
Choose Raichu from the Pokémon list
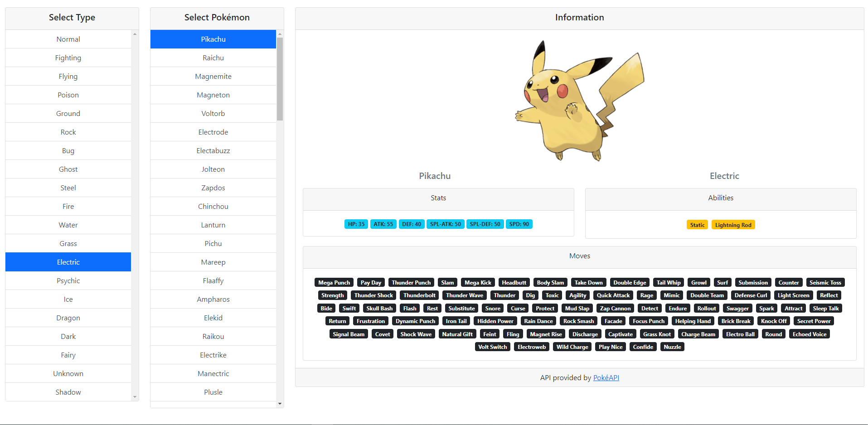tap(213, 58)
